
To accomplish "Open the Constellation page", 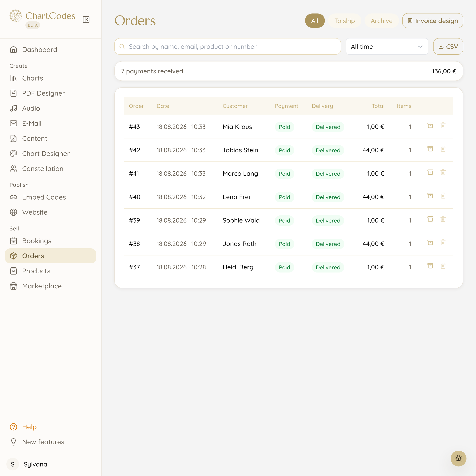I will pos(51,169).
